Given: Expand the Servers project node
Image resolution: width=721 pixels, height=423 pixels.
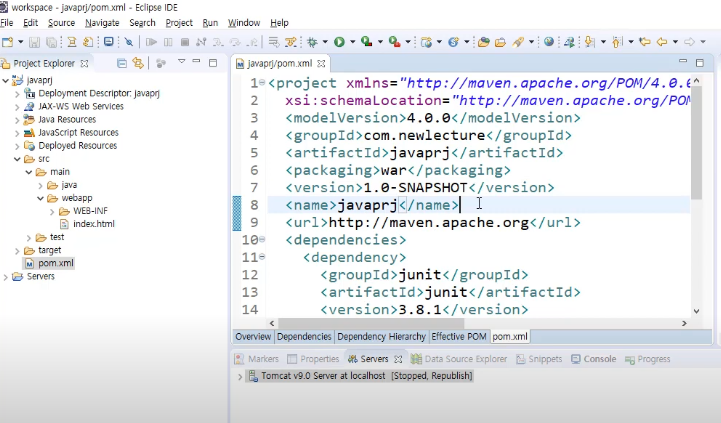Looking at the screenshot, I should [x=6, y=277].
